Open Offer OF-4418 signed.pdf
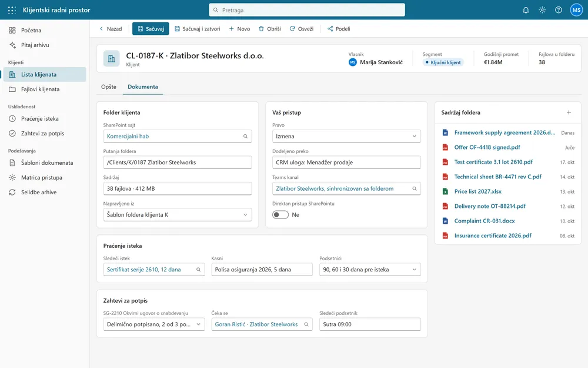588x368 pixels. point(487,147)
